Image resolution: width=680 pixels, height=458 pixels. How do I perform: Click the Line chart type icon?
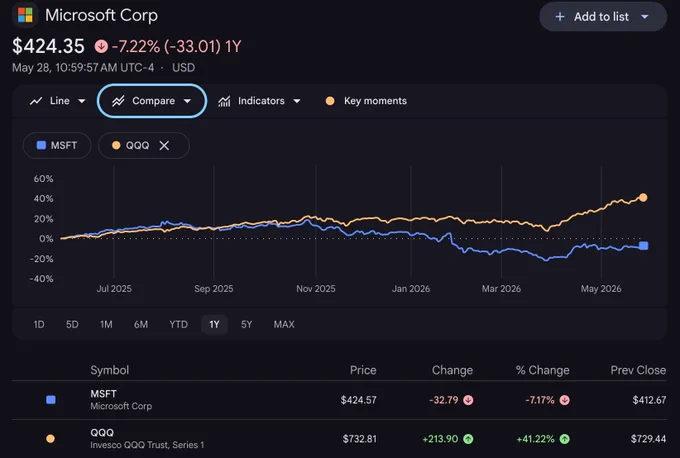tap(36, 101)
